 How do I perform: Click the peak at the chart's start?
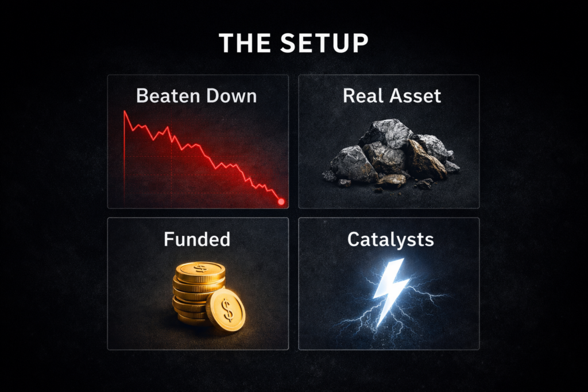[125, 112]
